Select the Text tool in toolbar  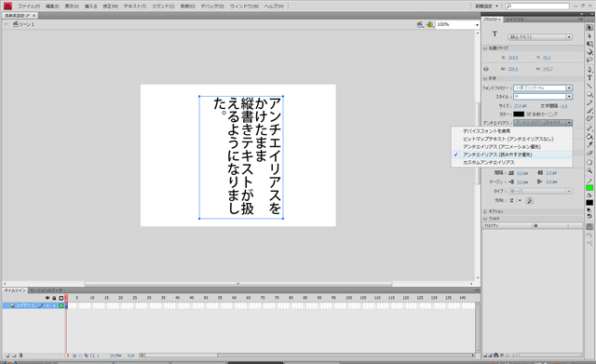589,78
